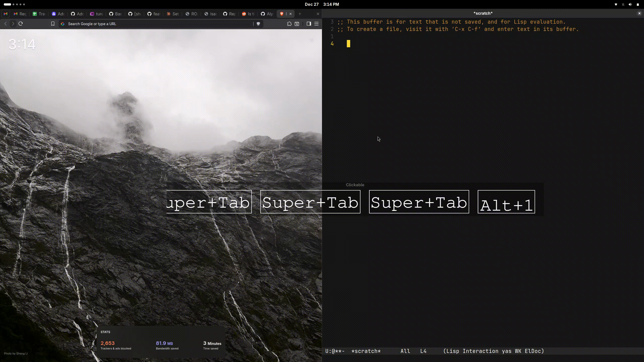Switch to the pinned Gmail tab
This screenshot has height=362, width=644.
(x=6, y=14)
